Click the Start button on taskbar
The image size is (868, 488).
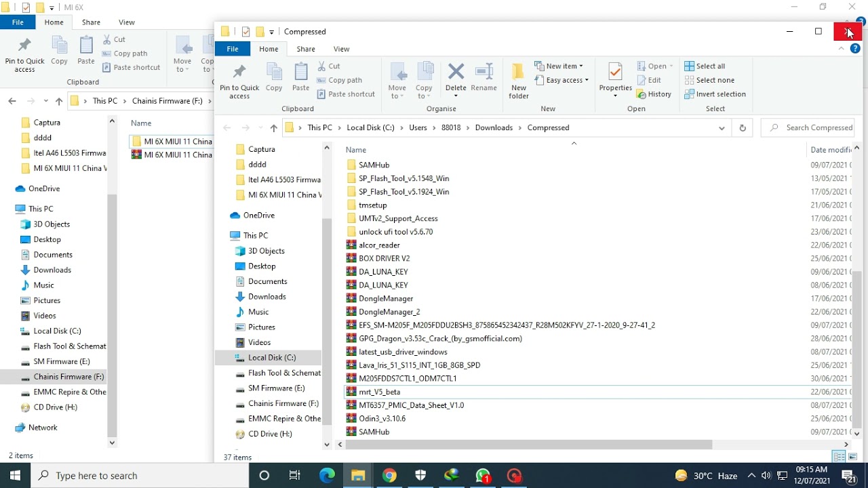(16, 475)
